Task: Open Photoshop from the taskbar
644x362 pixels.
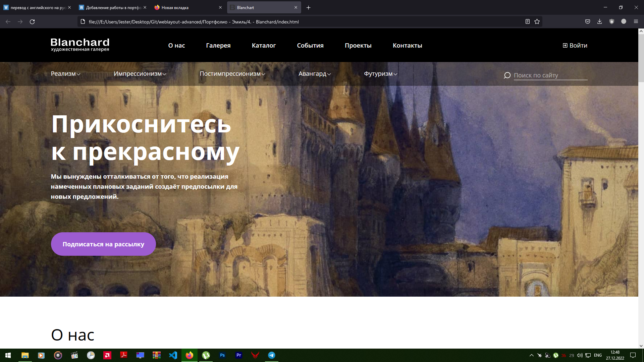Action: click(222, 355)
